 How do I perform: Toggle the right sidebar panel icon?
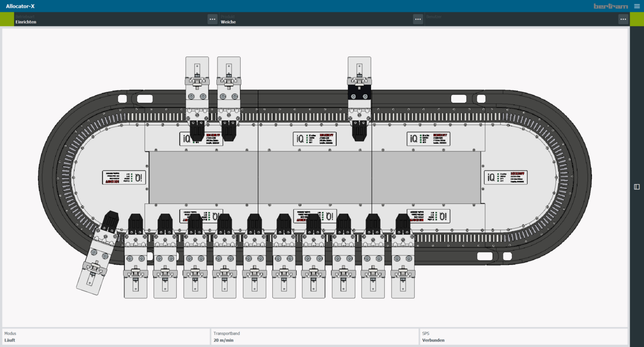pos(637,187)
